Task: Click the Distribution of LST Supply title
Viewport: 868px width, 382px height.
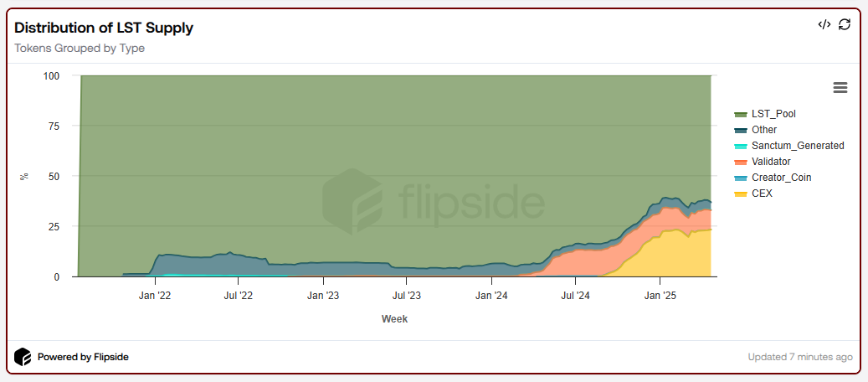Action: pos(104,28)
